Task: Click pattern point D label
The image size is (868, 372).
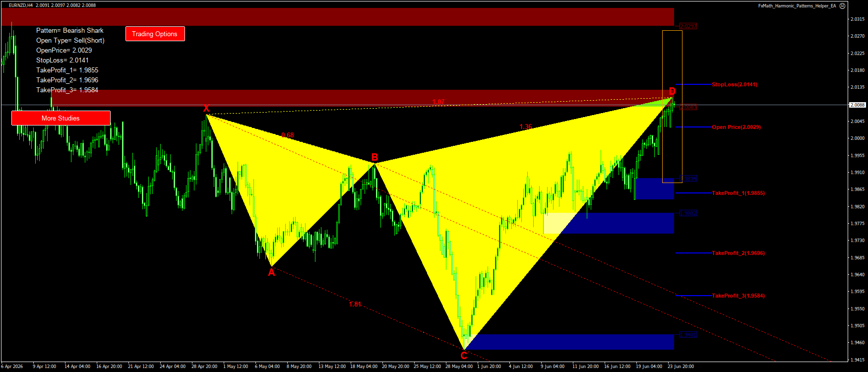Action: (x=672, y=91)
